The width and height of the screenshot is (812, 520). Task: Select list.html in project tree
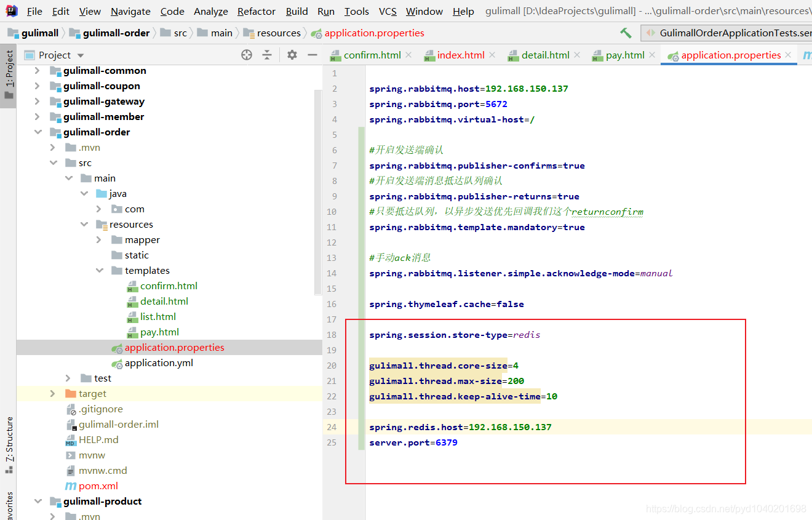(151, 316)
